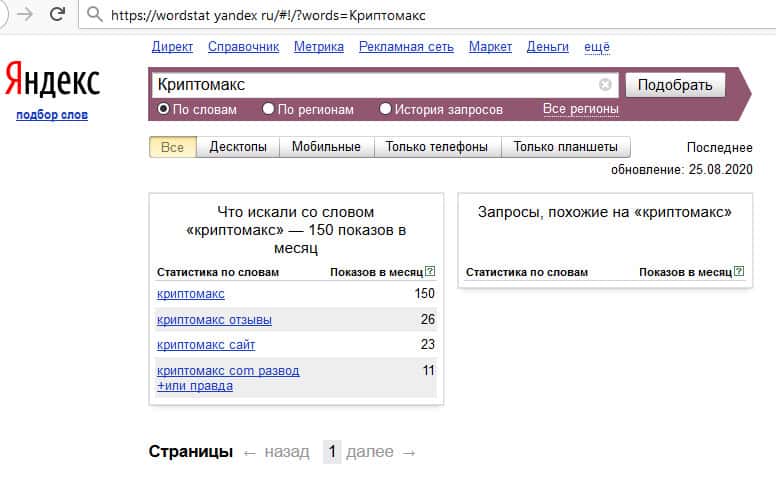Reload the page with the refresh icon
The height and width of the screenshot is (477, 776).
(x=57, y=14)
